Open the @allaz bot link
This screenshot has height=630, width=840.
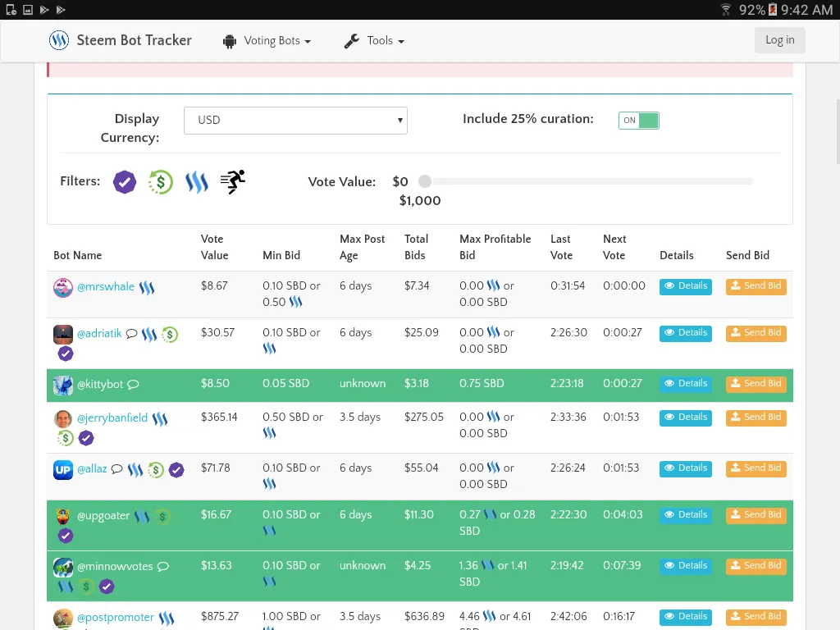(x=92, y=468)
